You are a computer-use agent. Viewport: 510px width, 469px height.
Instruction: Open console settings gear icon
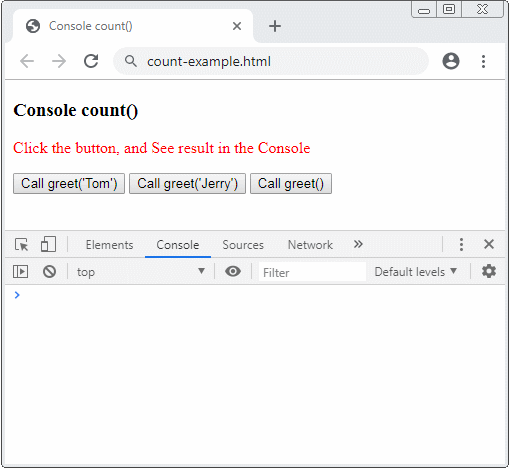pyautogui.click(x=489, y=271)
